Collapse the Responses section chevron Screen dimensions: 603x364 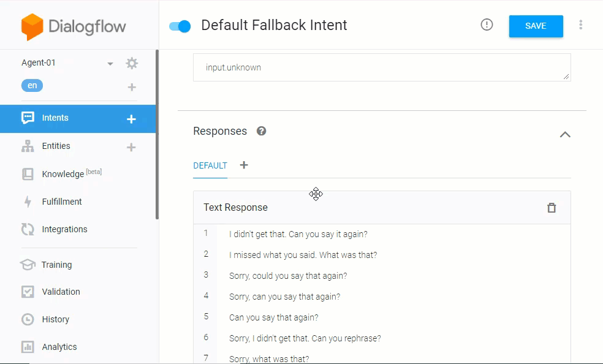pos(565,134)
